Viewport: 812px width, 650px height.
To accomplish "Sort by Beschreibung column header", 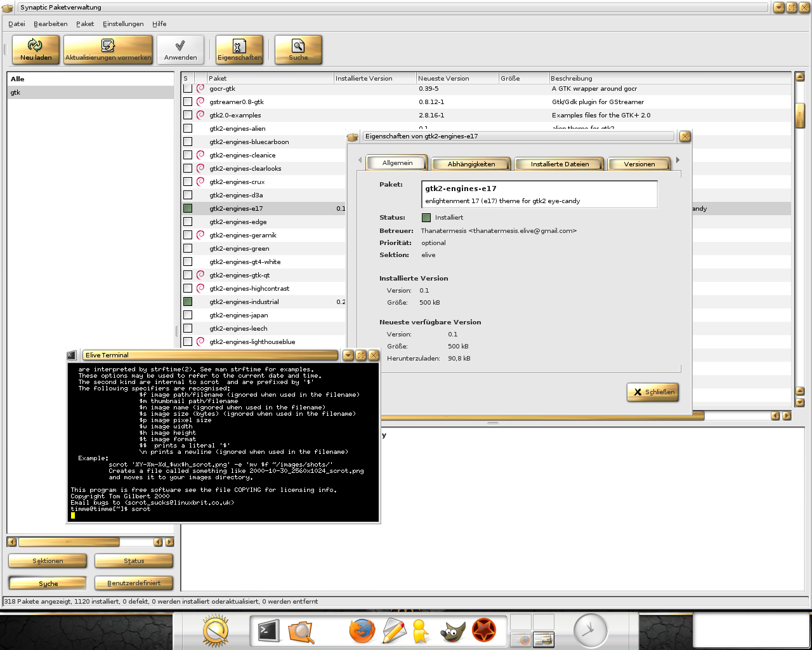I will click(670, 78).
